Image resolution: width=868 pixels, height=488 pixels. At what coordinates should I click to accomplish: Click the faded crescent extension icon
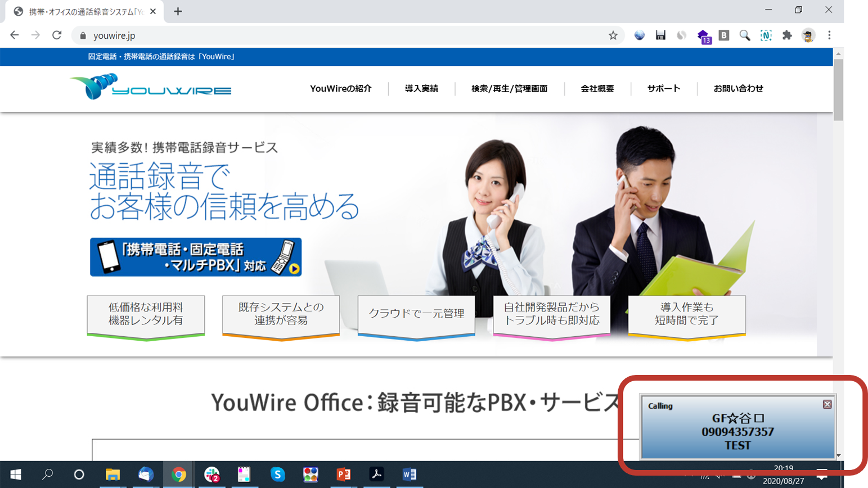click(x=682, y=35)
